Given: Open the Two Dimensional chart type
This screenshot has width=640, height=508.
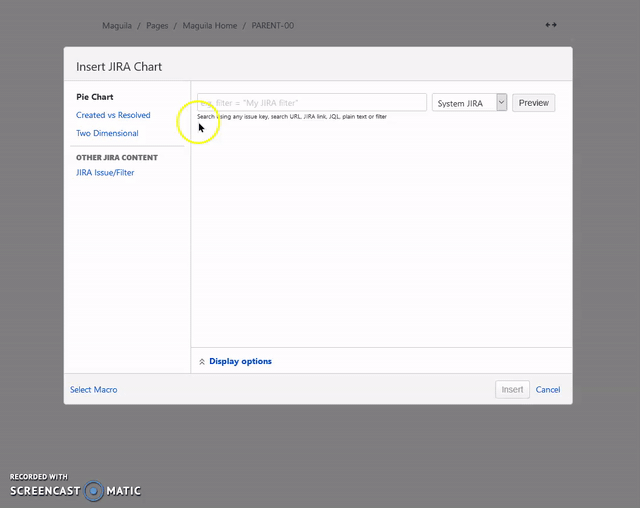Looking at the screenshot, I should pos(107,133).
